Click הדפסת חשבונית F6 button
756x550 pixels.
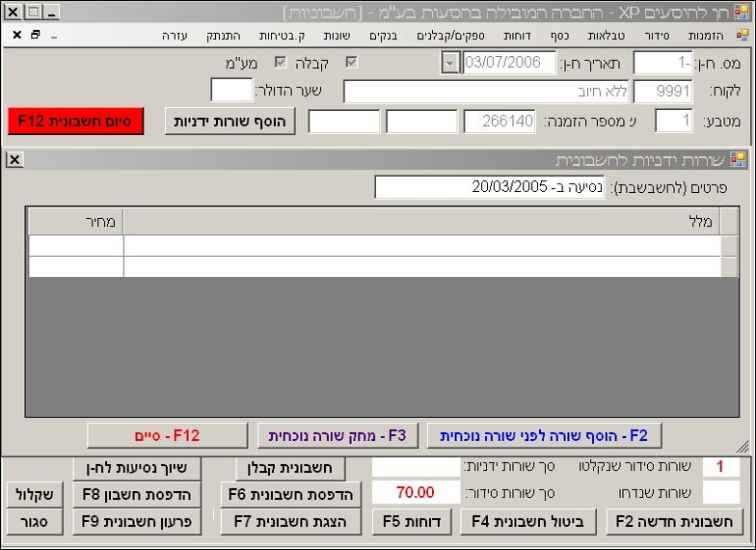point(291,494)
